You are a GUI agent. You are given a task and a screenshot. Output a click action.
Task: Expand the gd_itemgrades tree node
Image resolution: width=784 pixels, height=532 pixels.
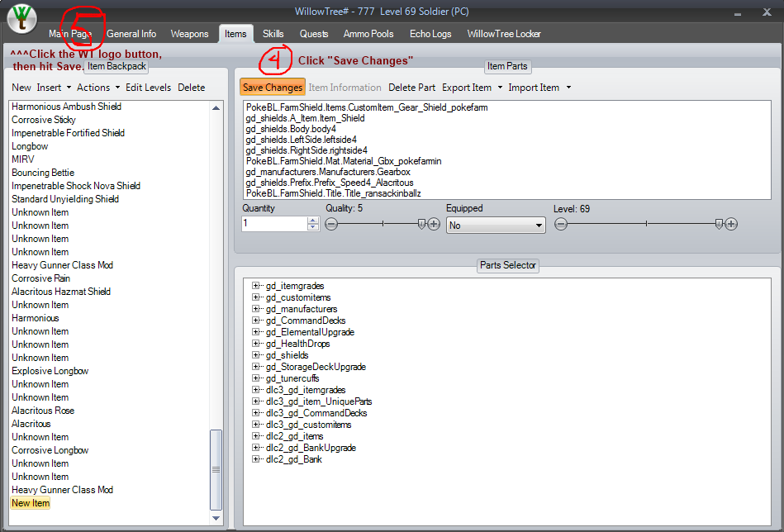point(255,286)
